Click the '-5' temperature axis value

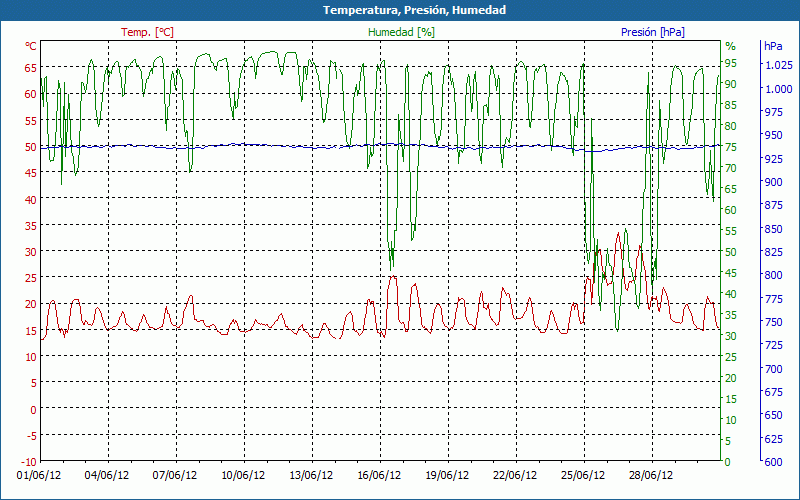pos(32,436)
